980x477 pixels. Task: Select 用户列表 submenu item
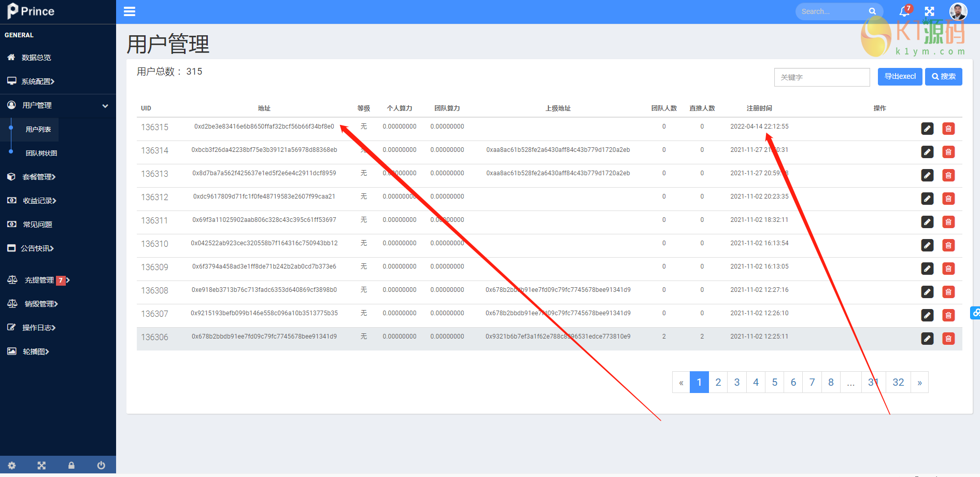click(38, 130)
